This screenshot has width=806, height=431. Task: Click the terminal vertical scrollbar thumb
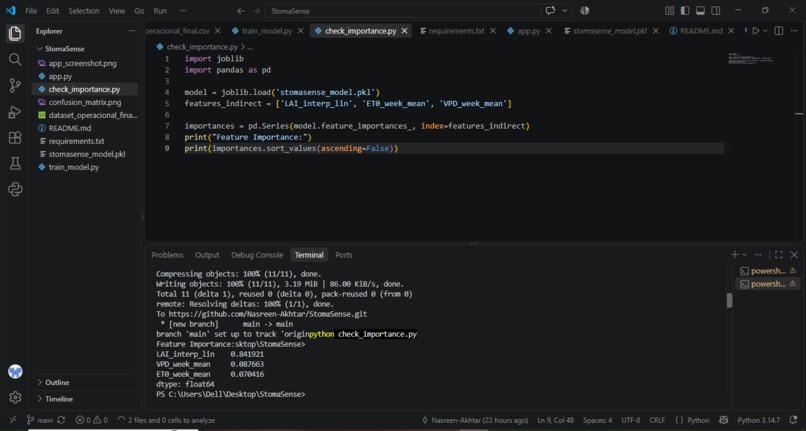click(729, 300)
